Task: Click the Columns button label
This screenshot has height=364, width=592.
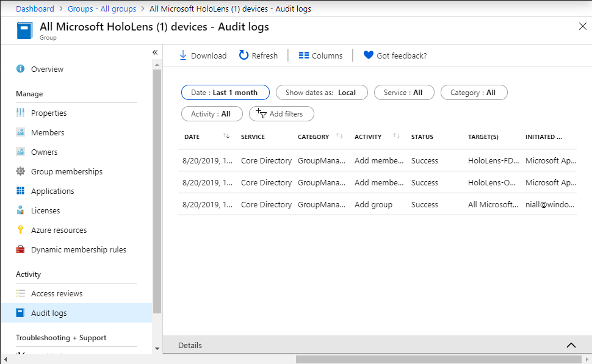Action: [327, 56]
